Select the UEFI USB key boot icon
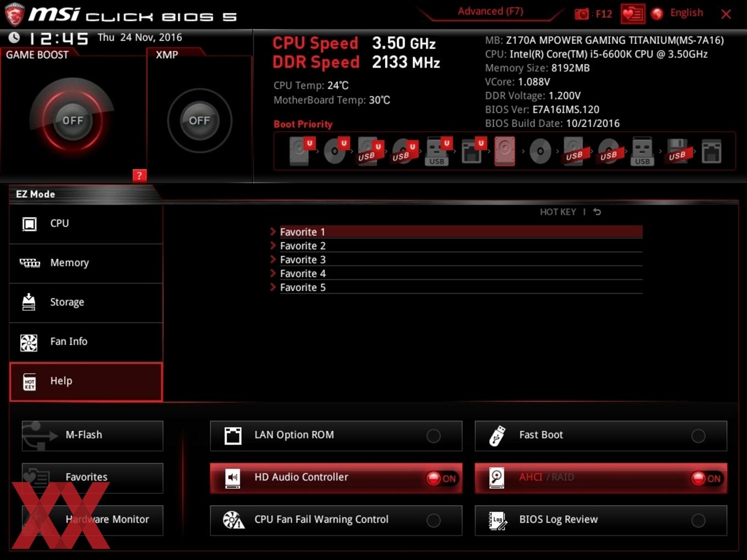The image size is (747, 560). (x=438, y=151)
